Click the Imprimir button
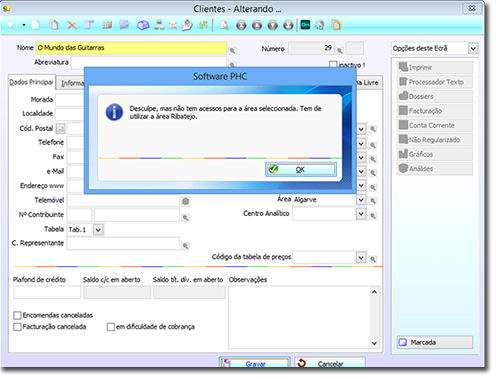Screen dimensions: 496x379 [435, 67]
